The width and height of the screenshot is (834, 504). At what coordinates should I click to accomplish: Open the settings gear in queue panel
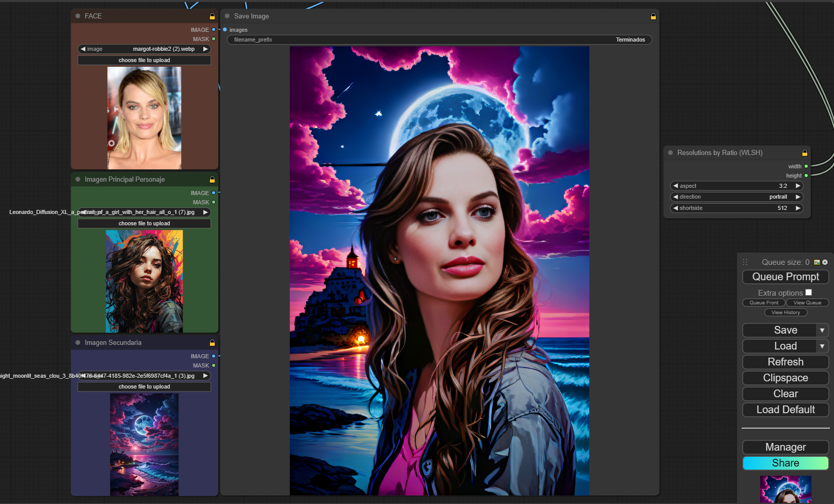coord(825,262)
